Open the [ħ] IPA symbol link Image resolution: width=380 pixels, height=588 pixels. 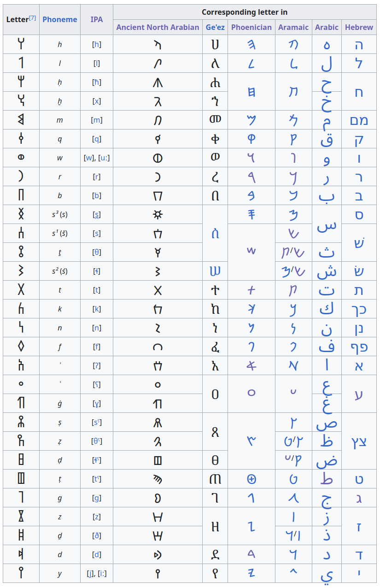97,82
